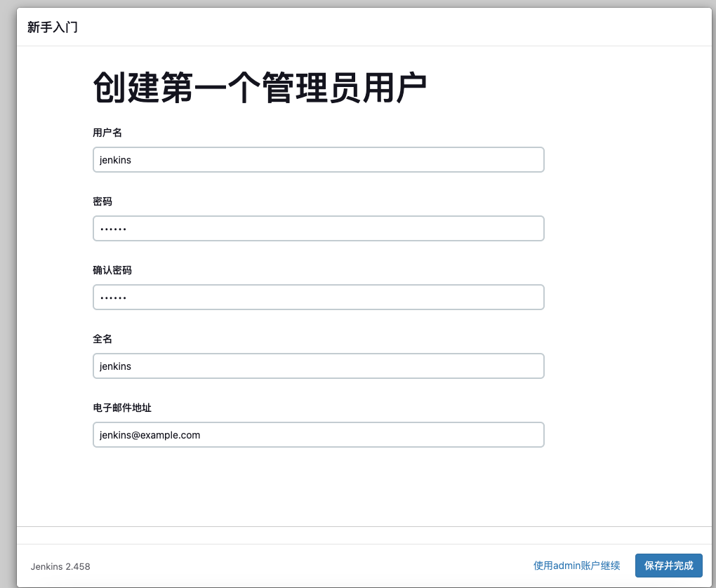
Task: Open the 使用admin账户继续 link
Action: [x=576, y=566]
